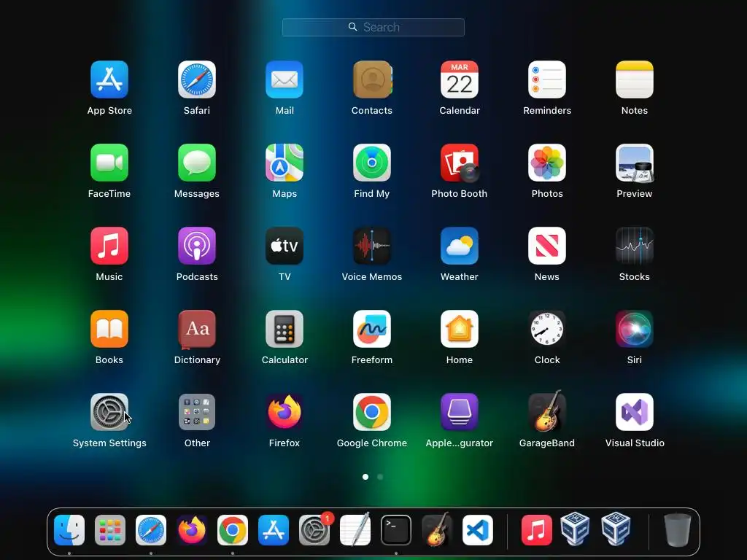Launch Photo Booth
The width and height of the screenshot is (747, 560).
pyautogui.click(x=460, y=163)
